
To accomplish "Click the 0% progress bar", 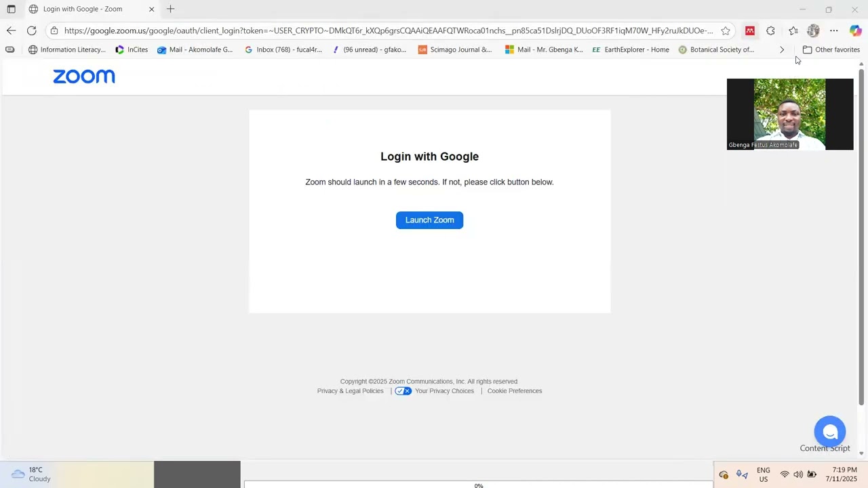I will pos(478,485).
